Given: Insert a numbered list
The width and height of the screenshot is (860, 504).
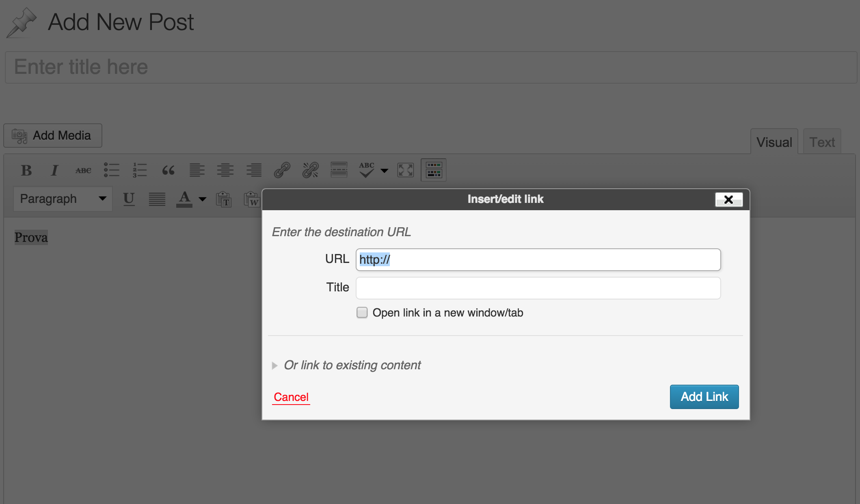Looking at the screenshot, I should [140, 170].
